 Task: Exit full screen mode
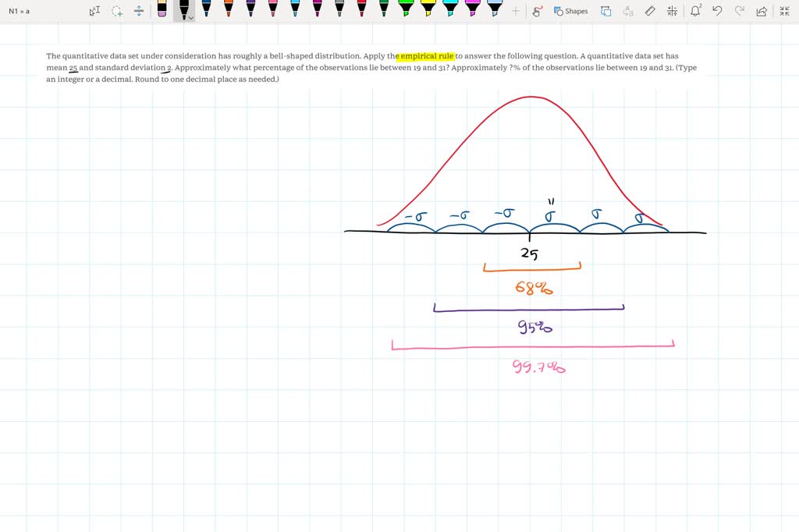coord(785,11)
